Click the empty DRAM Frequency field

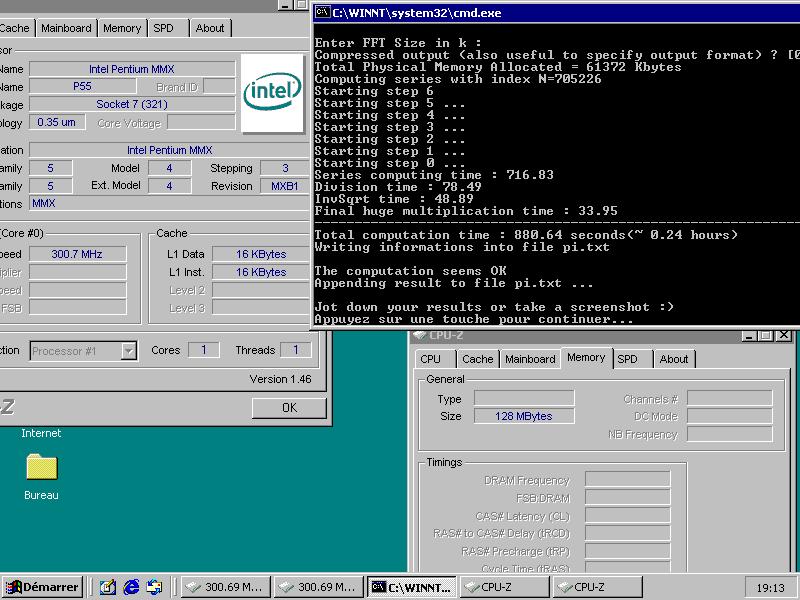pos(628,479)
